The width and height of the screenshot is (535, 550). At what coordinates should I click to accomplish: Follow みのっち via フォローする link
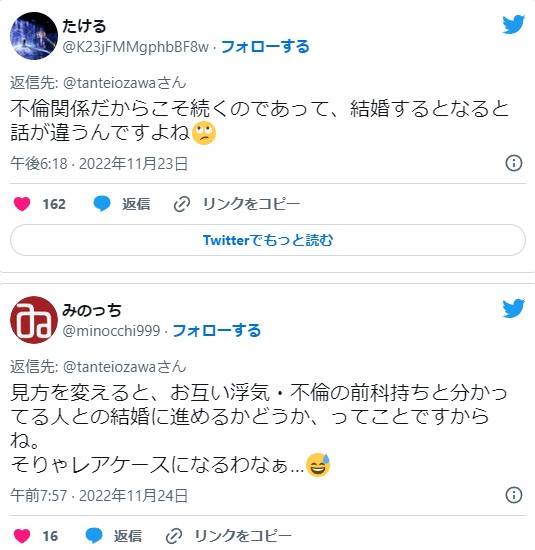[x=217, y=330]
